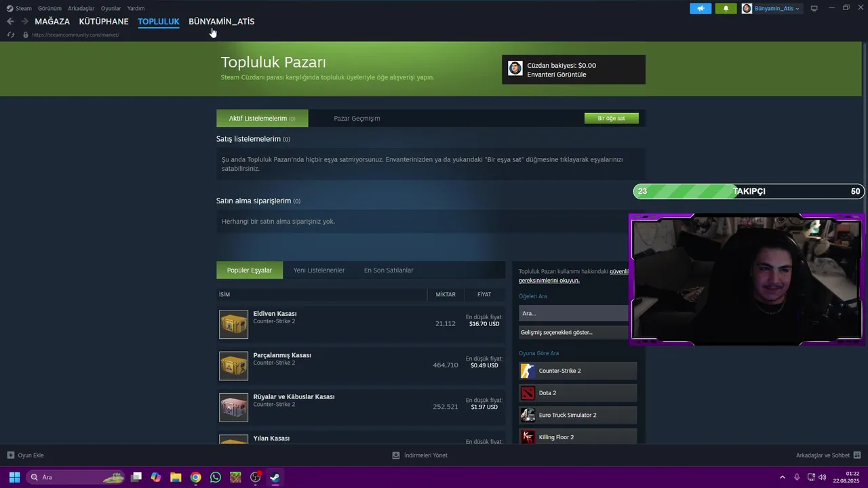
Task: Open WhatsApp from taskbar
Action: (x=216, y=477)
